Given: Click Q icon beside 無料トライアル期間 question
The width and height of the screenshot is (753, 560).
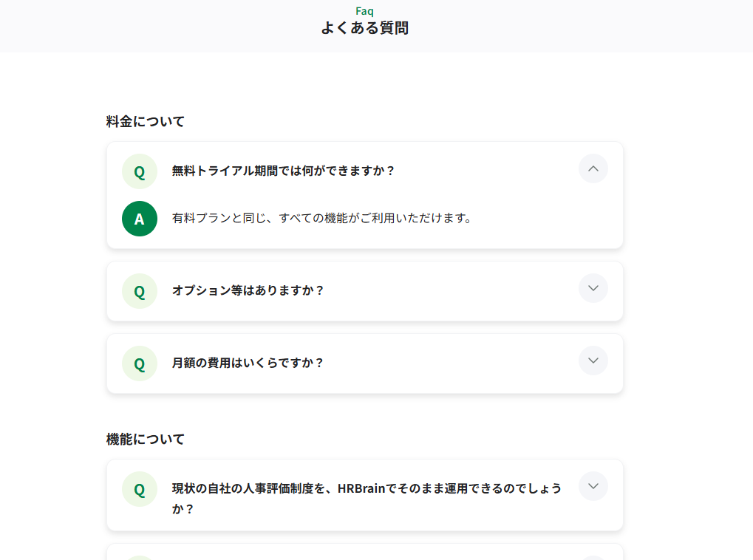Looking at the screenshot, I should click(139, 171).
